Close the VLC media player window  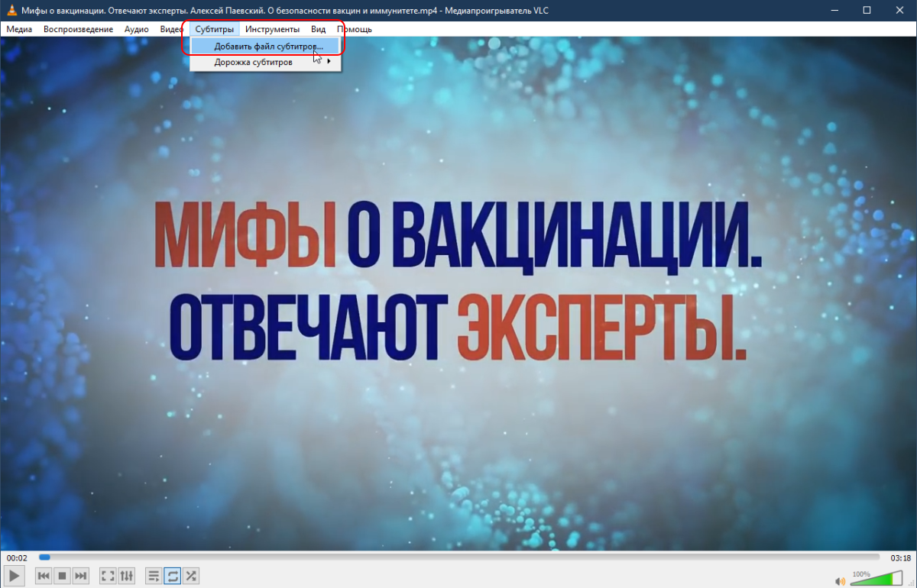click(x=900, y=10)
